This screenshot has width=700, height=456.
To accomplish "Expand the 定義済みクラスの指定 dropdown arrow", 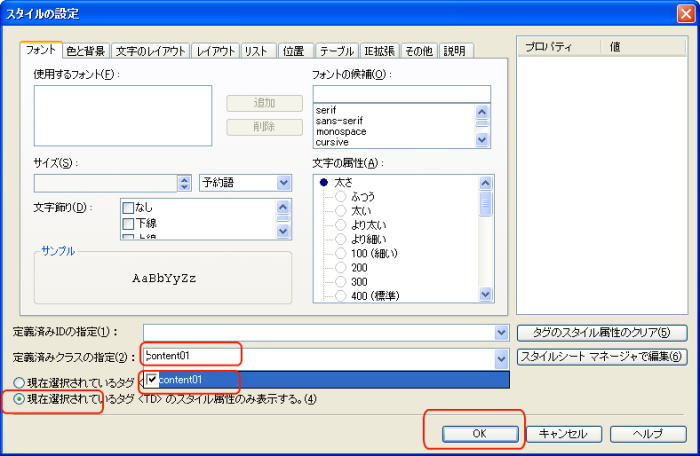I will (x=501, y=357).
